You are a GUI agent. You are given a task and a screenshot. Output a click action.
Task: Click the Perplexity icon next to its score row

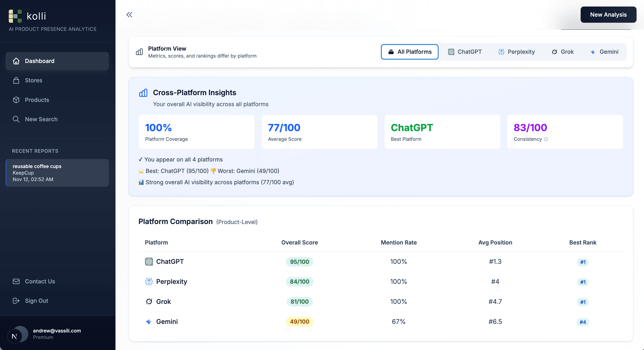(x=149, y=282)
